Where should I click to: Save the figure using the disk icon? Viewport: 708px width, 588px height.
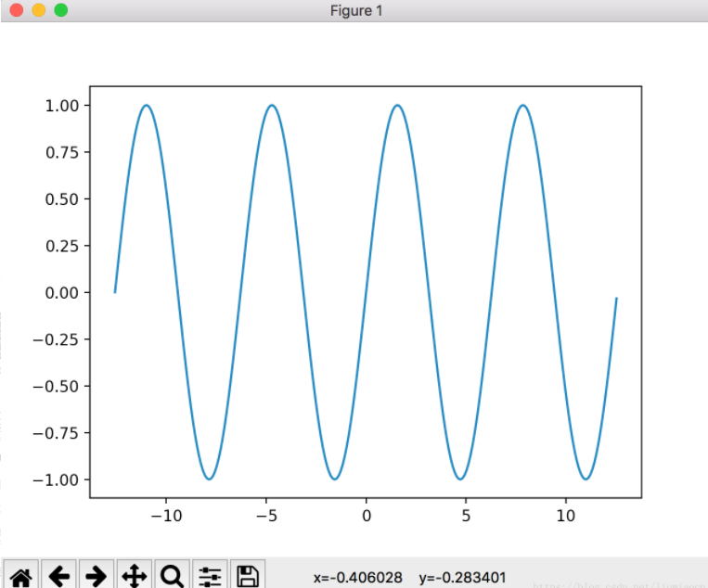[x=248, y=576]
